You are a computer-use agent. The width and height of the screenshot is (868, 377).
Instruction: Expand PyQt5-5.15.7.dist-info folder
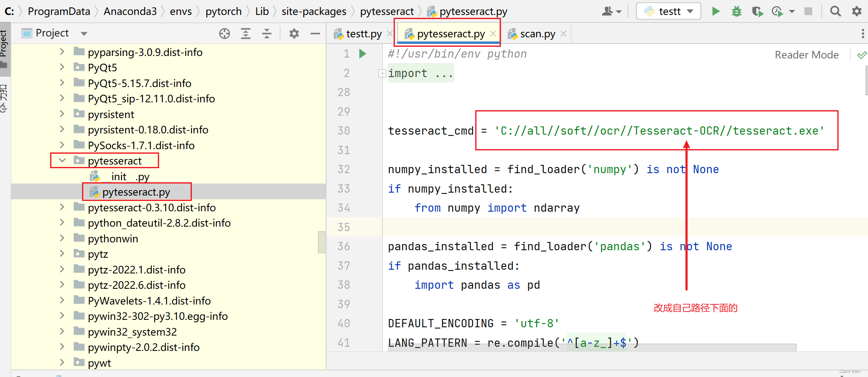[62, 83]
